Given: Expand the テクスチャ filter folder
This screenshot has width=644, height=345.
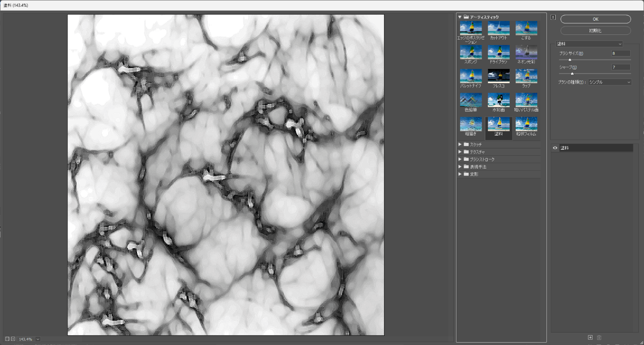Looking at the screenshot, I should click(x=460, y=152).
